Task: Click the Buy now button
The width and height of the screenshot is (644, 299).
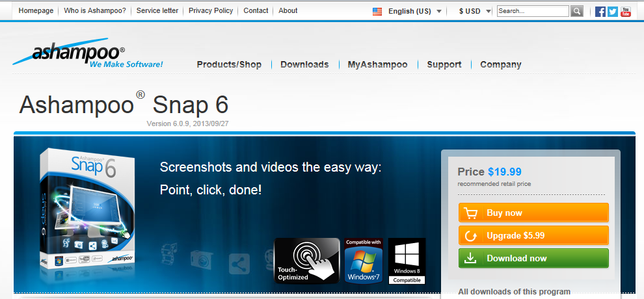Action: 533,213
